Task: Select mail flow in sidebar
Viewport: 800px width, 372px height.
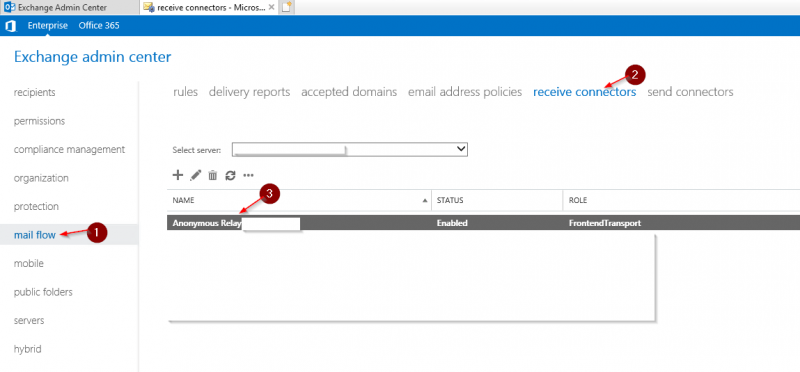Action: [35, 235]
